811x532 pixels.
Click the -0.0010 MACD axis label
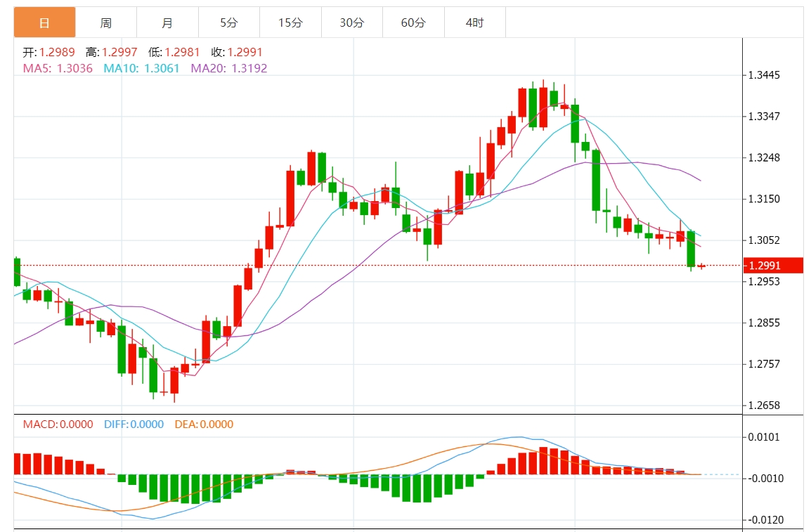point(766,478)
